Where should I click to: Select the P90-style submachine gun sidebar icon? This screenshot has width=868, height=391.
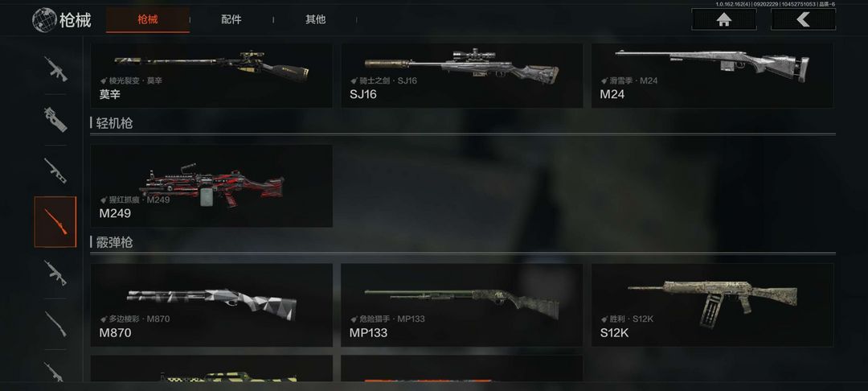(55, 120)
